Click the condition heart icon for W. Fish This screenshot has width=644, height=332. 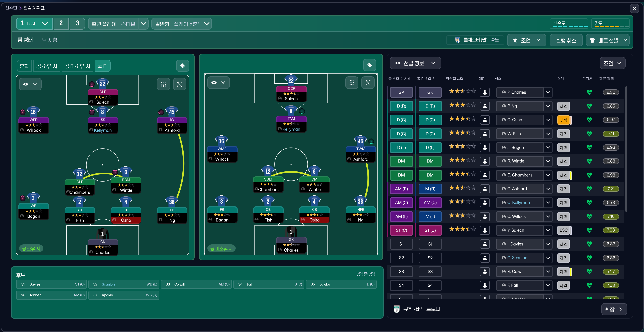[589, 134]
